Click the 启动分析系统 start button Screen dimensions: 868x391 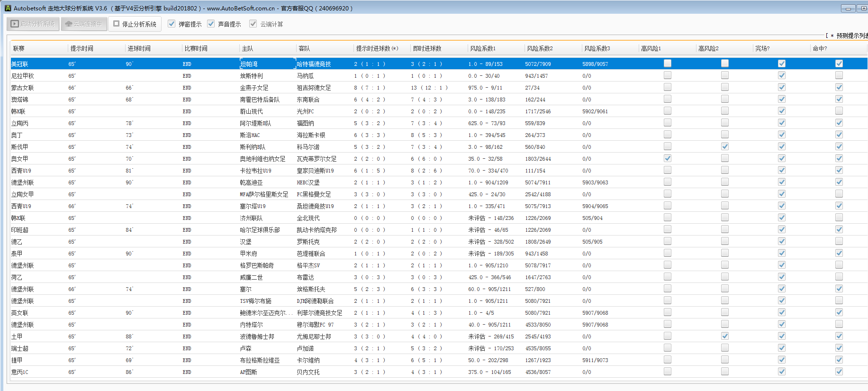33,24
